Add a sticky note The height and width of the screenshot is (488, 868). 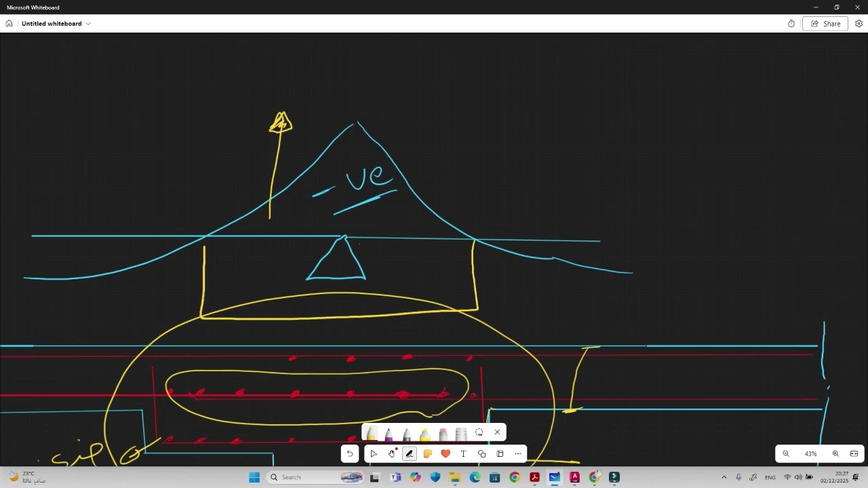pyautogui.click(x=428, y=454)
